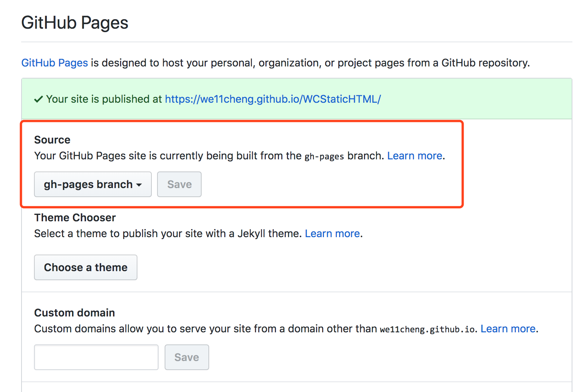Open the published site URL we11cheng.github.io/WCStaticHTML
This screenshot has height=392, width=586.
(273, 99)
